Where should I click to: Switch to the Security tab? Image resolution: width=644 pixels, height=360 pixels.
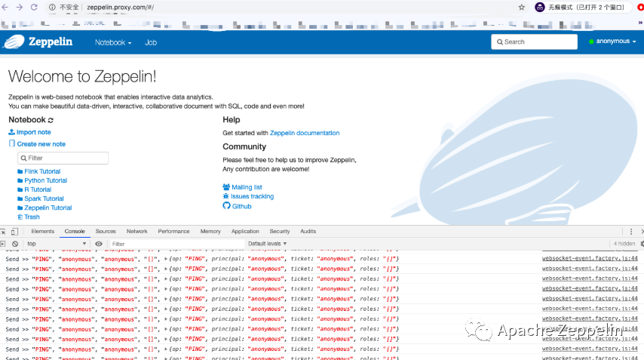(x=280, y=232)
